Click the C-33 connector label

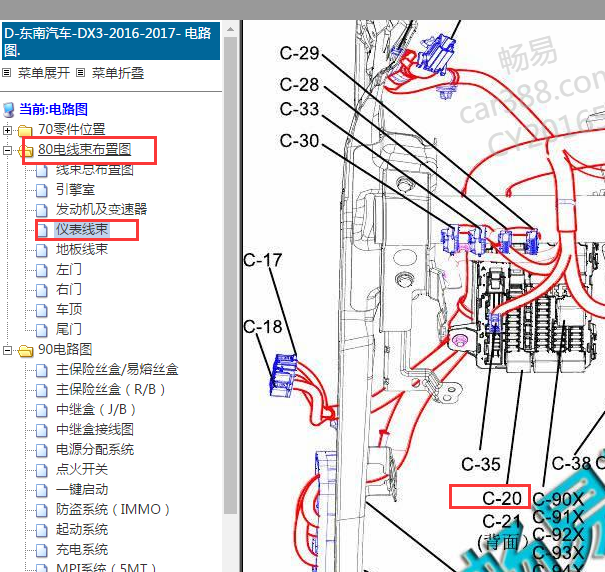click(299, 109)
